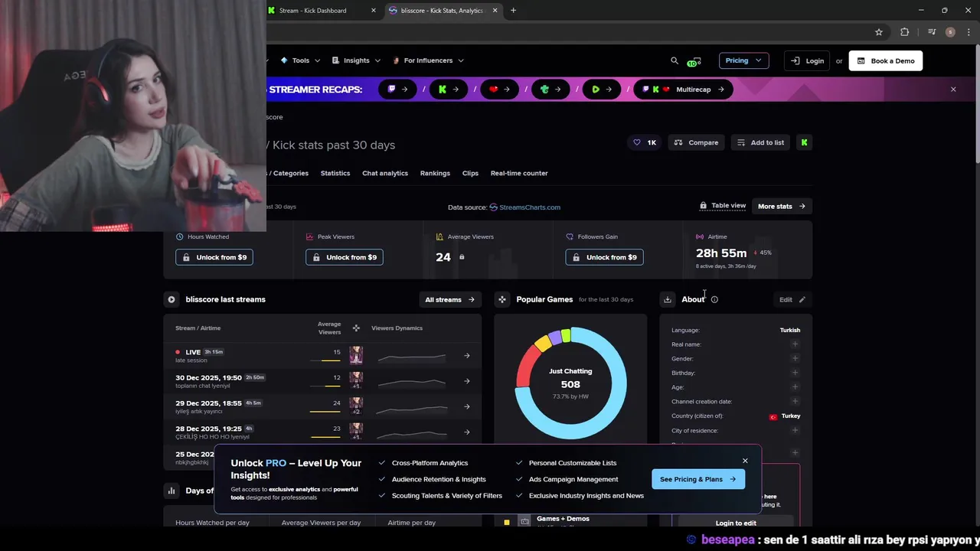
Task: Open the Trovo streamer recap
Action: click(x=550, y=90)
